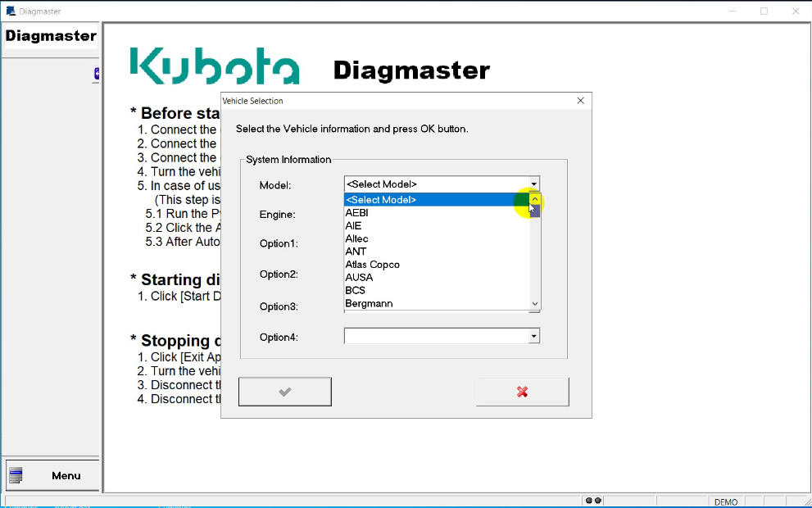The width and height of the screenshot is (812, 508).
Task: Click the Kubota logo
Action: (x=215, y=66)
